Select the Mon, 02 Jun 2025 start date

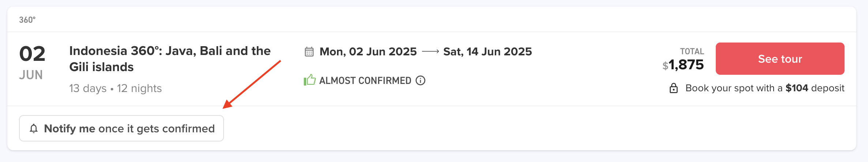(x=368, y=52)
